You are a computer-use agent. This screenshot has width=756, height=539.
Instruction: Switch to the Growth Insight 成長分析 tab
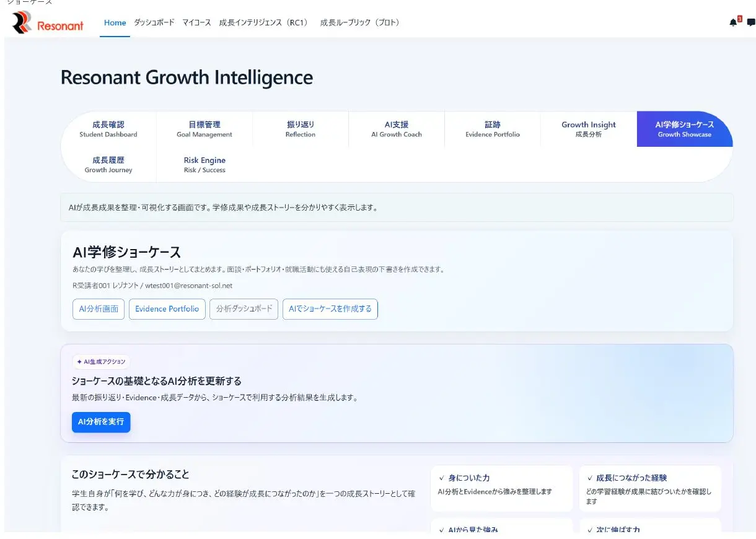click(589, 129)
